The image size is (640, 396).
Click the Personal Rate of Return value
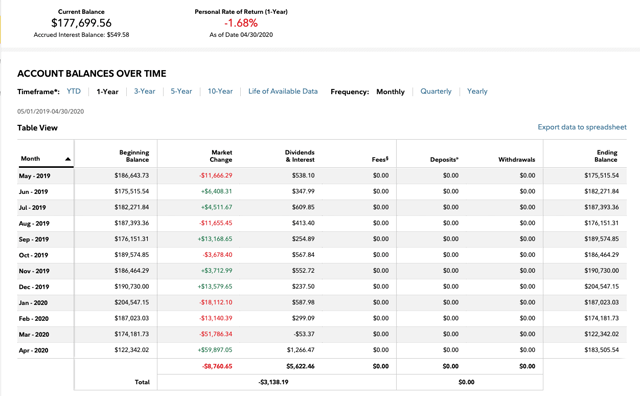[x=241, y=23]
